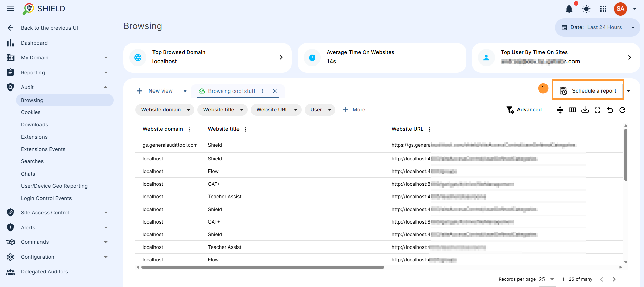Open Website URL column menu
This screenshot has width=644, height=287.
click(x=429, y=129)
